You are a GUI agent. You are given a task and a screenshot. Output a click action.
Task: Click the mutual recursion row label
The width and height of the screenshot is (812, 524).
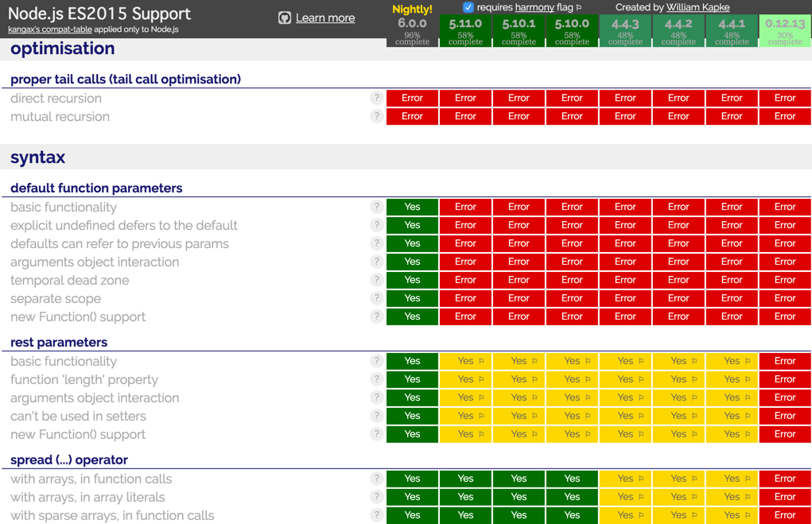pos(60,117)
